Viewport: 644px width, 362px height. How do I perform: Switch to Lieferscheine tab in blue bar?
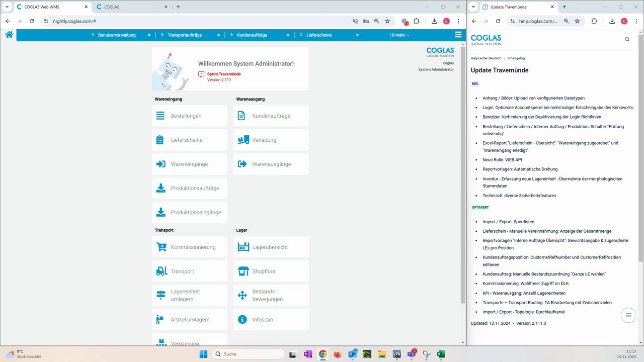point(319,35)
